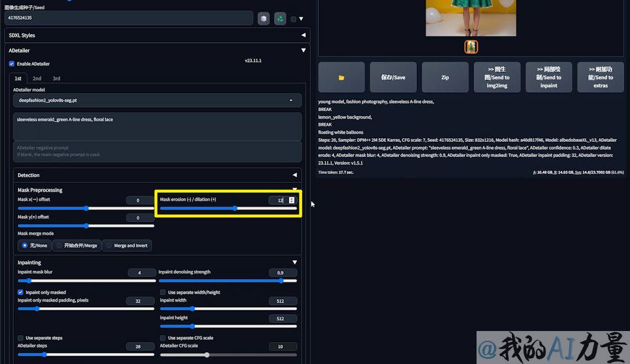Adjust the Mask erosion/dilation slider
This screenshot has height=364, width=630.
228,208
